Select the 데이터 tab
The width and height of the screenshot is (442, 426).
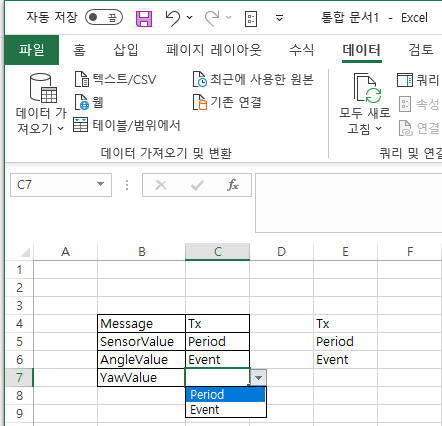362,50
